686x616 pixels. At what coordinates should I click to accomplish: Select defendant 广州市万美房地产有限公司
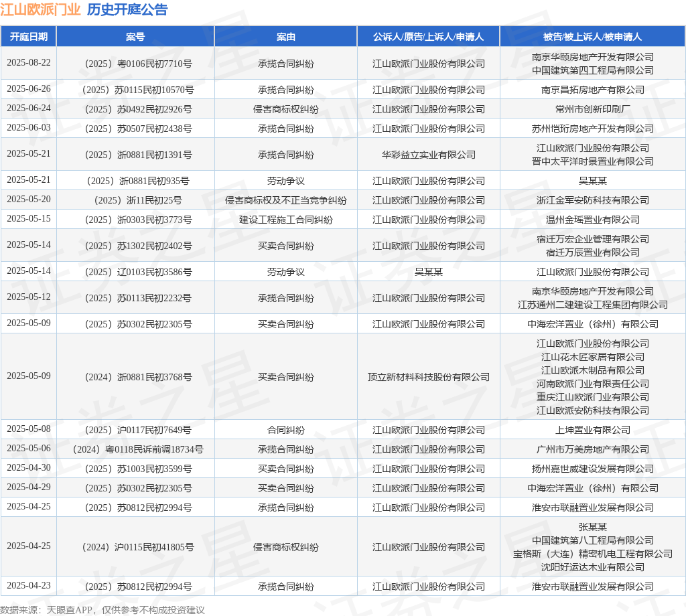tap(593, 449)
